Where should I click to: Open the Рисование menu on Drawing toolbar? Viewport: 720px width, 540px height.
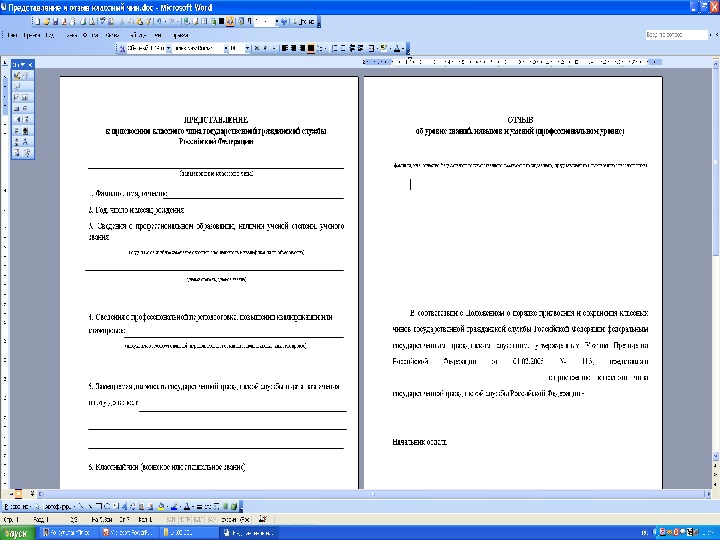pyautogui.click(x=17, y=506)
